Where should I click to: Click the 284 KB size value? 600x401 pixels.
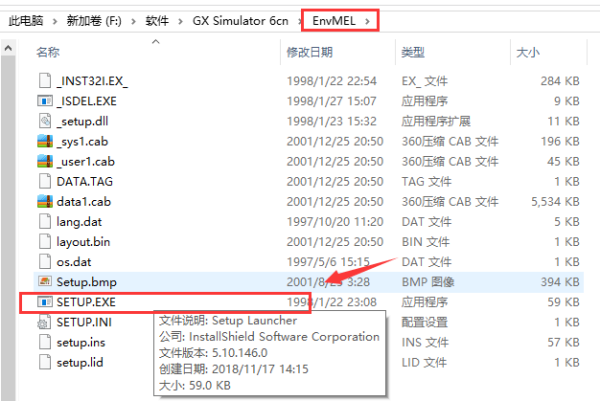pos(560,81)
